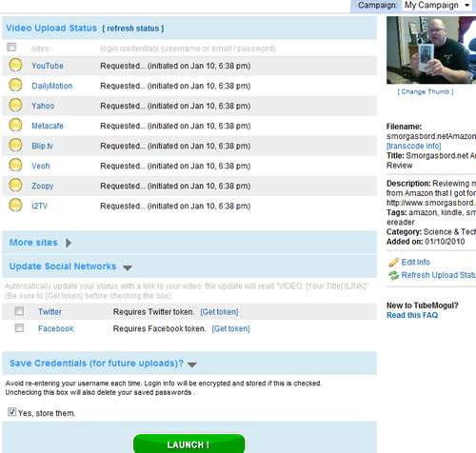Click the refresh status link
This screenshot has height=453, width=476.
(133, 29)
